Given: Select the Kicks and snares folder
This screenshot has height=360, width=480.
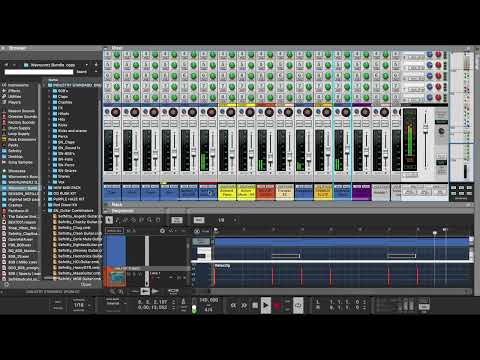Looking at the screenshot, I should click(72, 131).
